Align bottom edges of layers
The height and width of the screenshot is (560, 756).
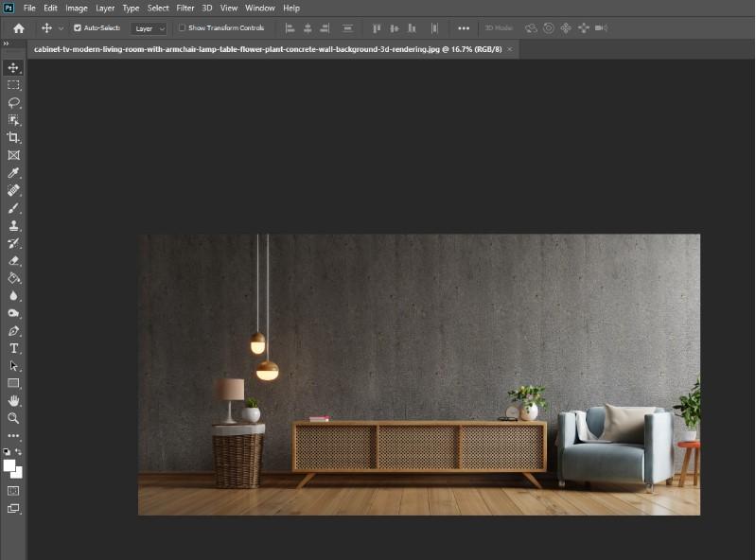[x=412, y=28]
